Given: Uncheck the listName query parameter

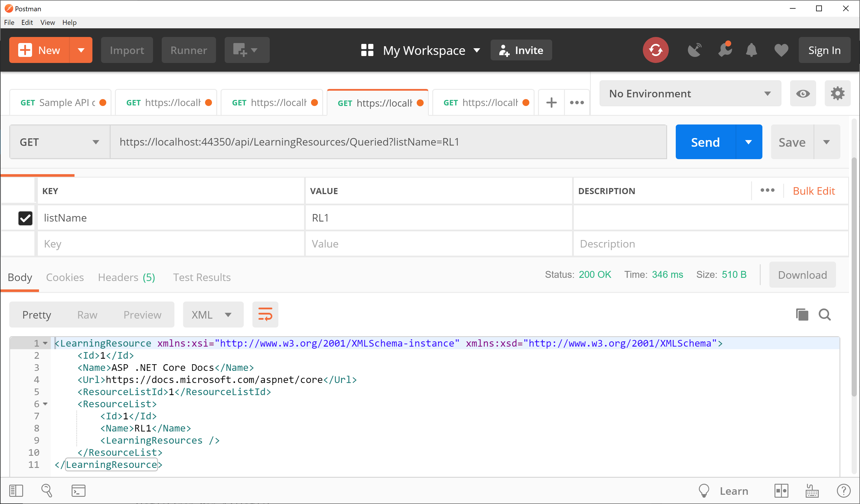Looking at the screenshot, I should tap(25, 218).
